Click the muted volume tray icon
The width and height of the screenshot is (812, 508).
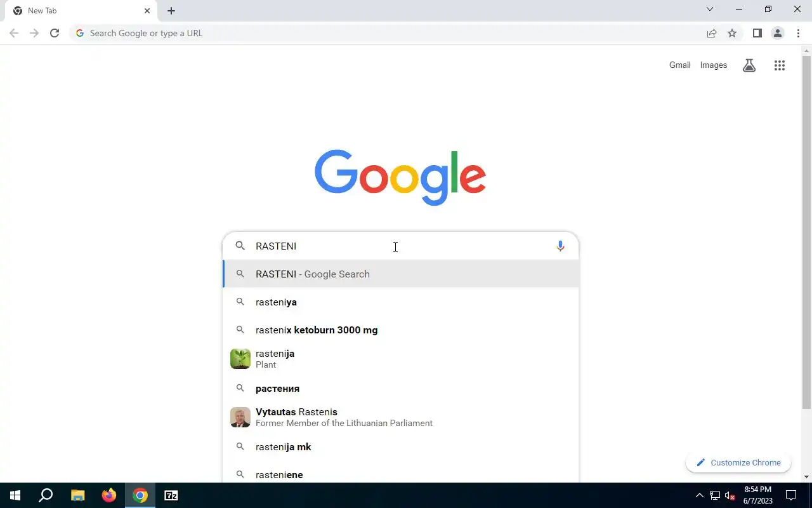coord(730,495)
